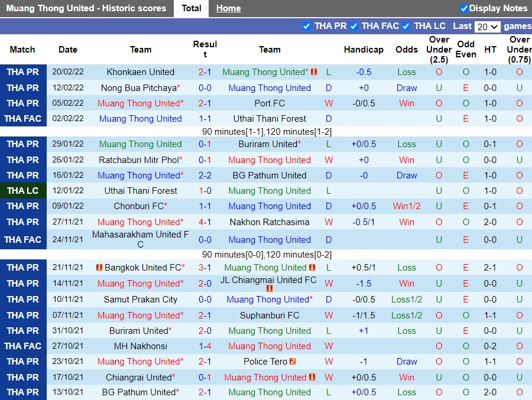Click the red card icon under JL Chiangmai United FC
This screenshot has width=532, height=400.
point(270,289)
